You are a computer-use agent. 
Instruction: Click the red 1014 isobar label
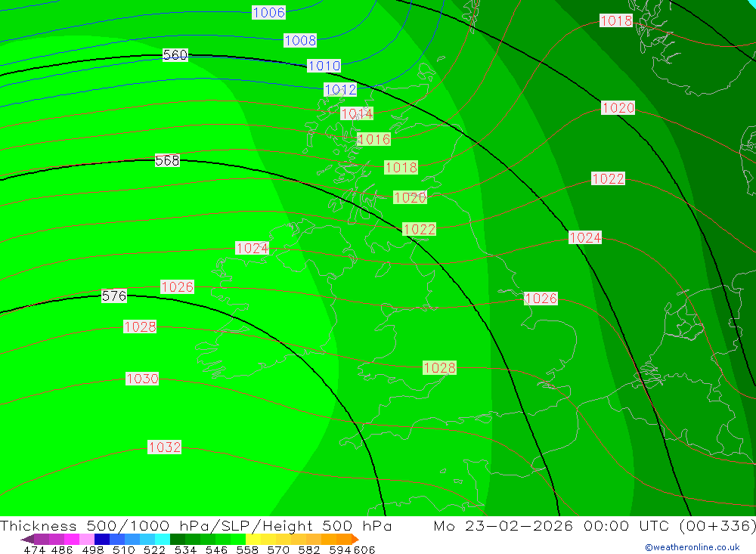pyautogui.click(x=357, y=113)
